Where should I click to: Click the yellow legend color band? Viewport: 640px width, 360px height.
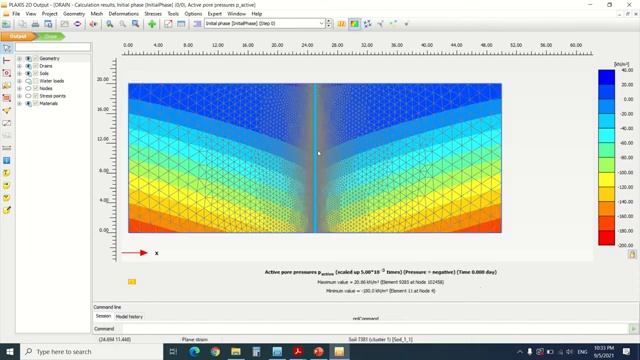click(607, 180)
